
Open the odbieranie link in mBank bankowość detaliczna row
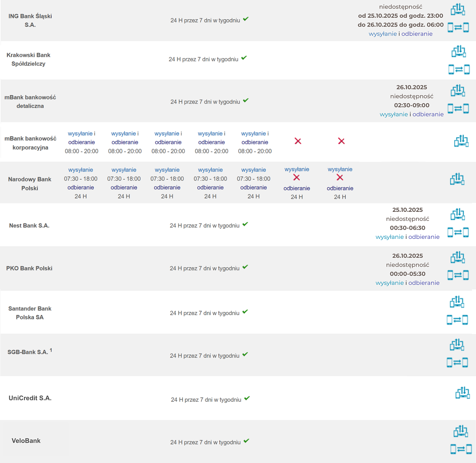[428, 114]
